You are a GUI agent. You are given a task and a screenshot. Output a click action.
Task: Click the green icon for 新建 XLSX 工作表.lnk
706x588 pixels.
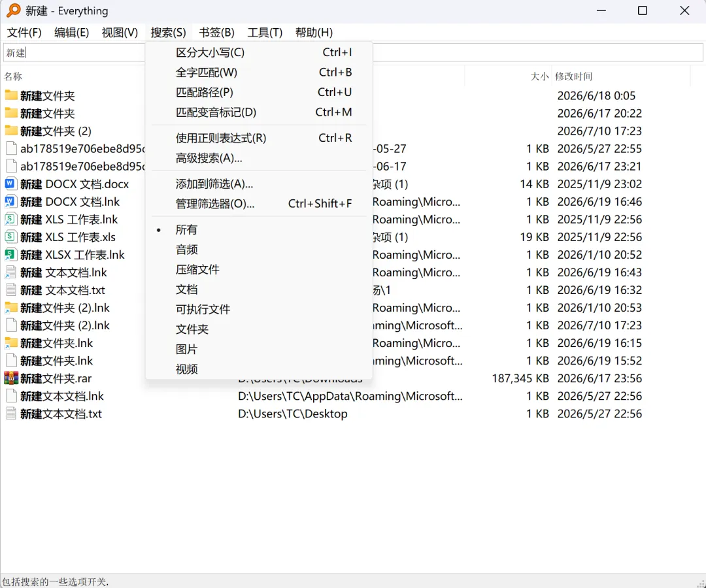click(x=11, y=254)
